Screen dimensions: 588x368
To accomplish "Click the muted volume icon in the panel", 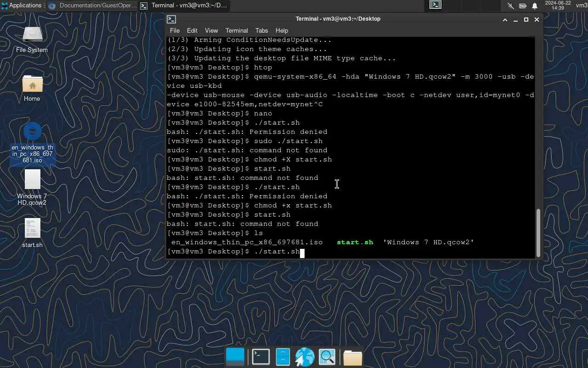I will (x=511, y=6).
